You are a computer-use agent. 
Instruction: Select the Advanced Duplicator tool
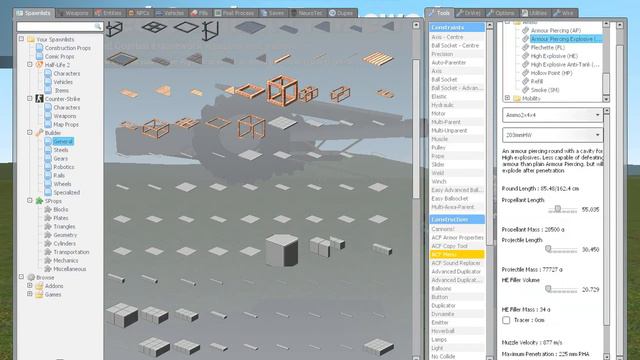pos(457,271)
